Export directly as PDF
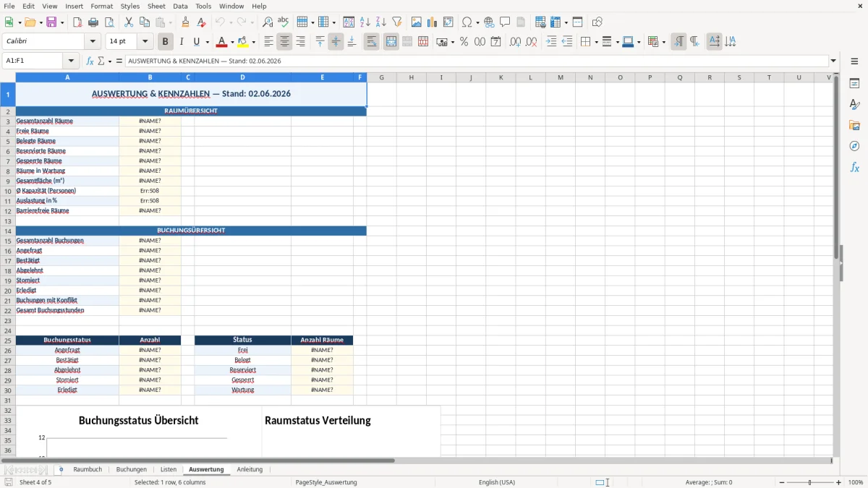868x488 pixels. pos(77,22)
